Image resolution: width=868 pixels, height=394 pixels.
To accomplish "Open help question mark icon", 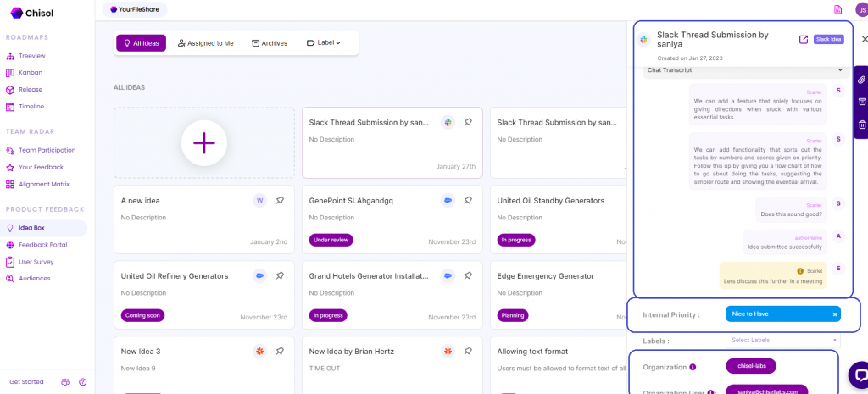I will (83, 382).
